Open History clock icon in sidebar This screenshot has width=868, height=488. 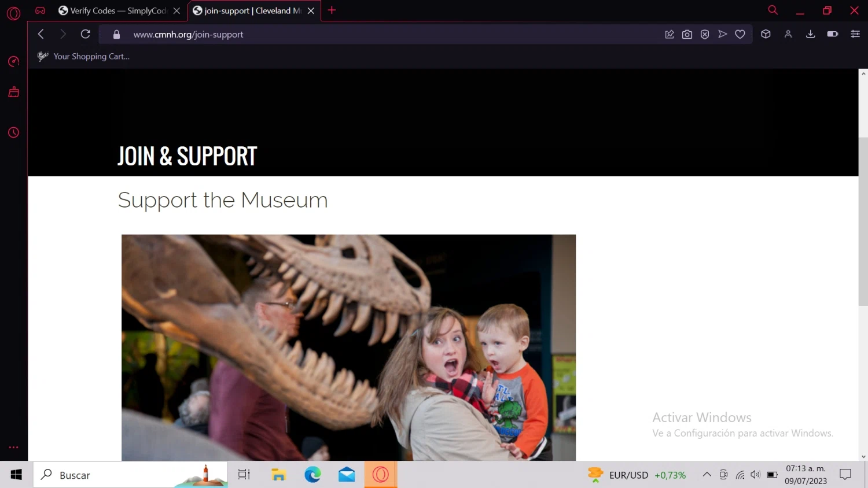13,132
